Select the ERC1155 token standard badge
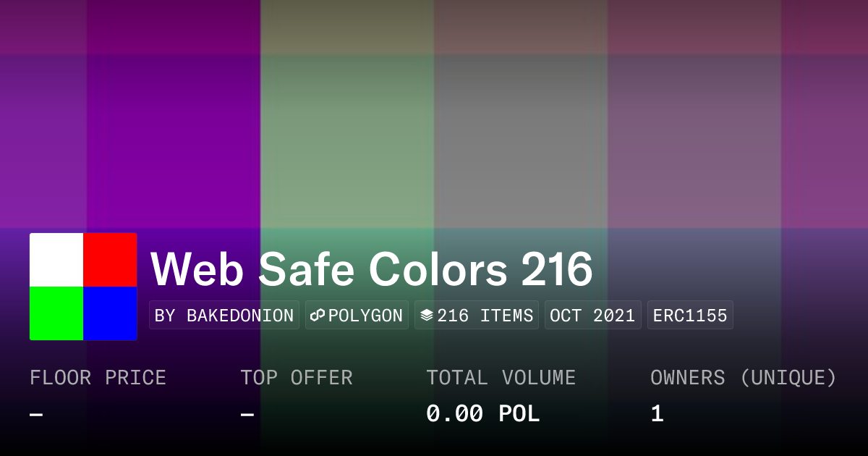Viewport: 868px width, 456px height. 690,316
